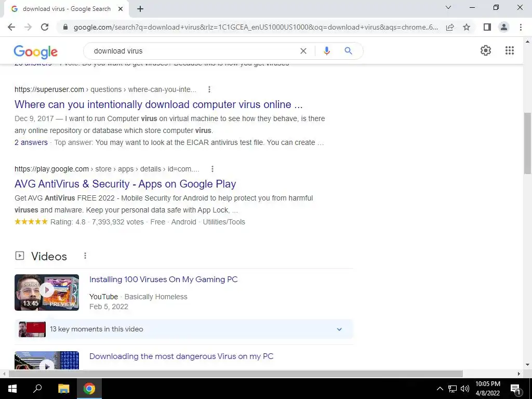Go to Google home via logo

(36, 51)
